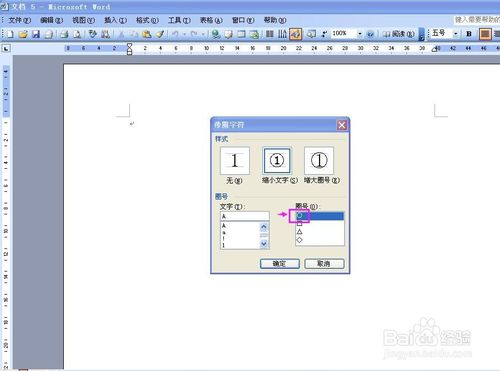The width and height of the screenshot is (500, 371).
Task: Open the 格式 (Format) menu
Action: click(147, 20)
